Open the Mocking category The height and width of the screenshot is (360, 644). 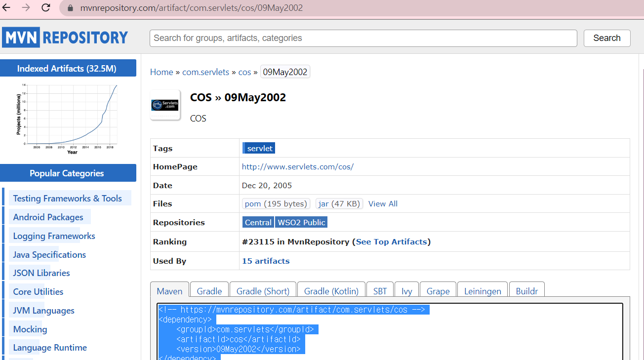point(30,329)
